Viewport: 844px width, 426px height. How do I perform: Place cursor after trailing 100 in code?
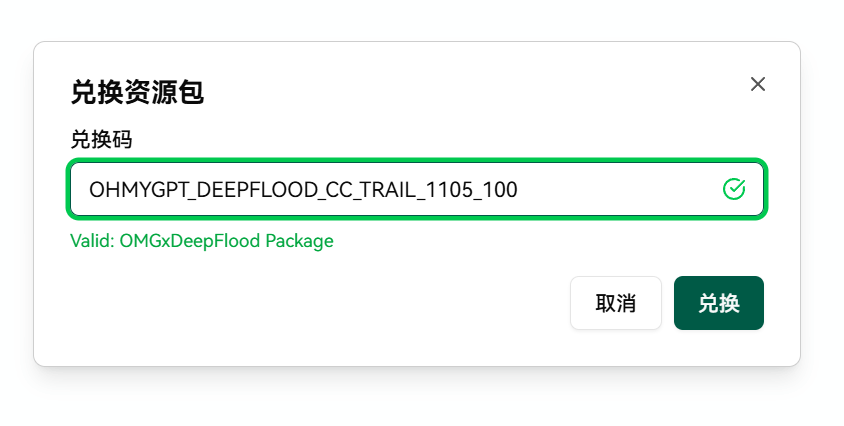pos(518,190)
